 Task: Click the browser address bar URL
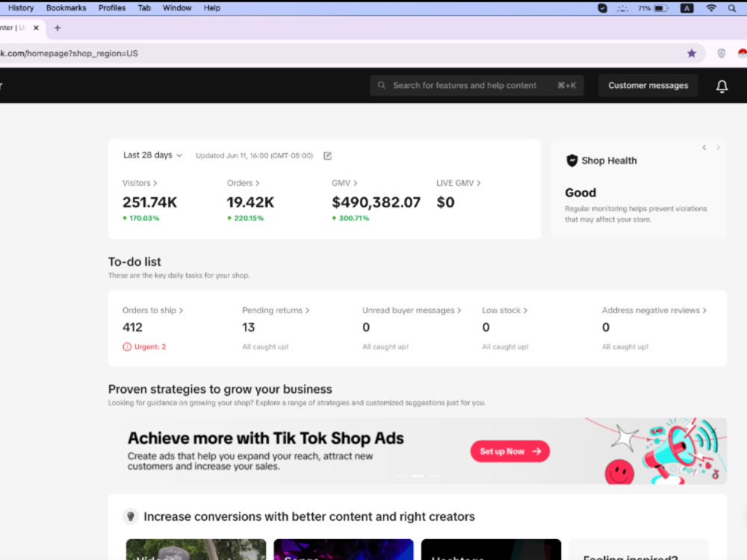pos(69,53)
